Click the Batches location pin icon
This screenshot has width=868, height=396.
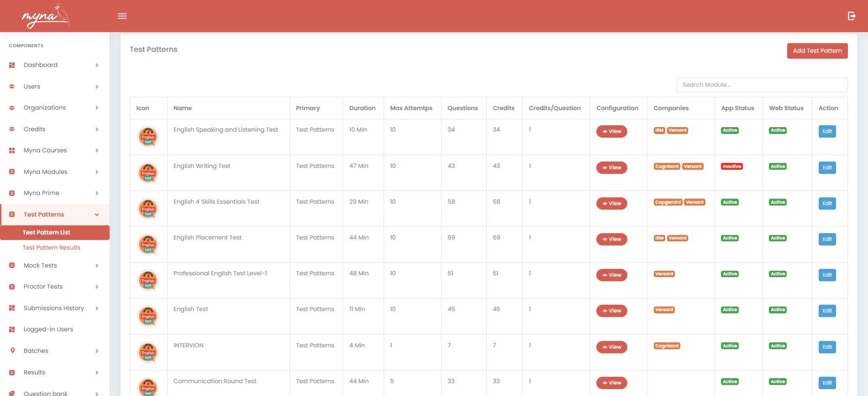pyautogui.click(x=12, y=351)
